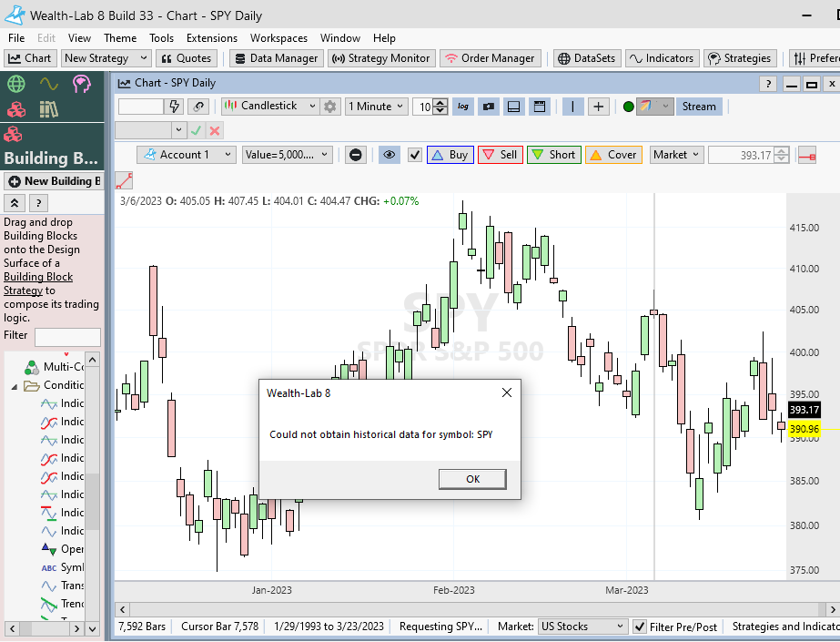Open the View menu
The height and width of the screenshot is (642, 840).
(x=79, y=38)
